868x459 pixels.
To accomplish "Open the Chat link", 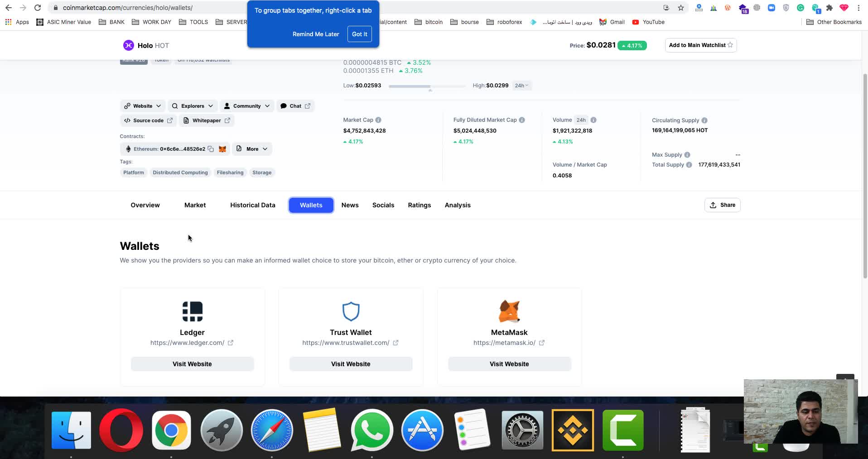I will tap(295, 106).
